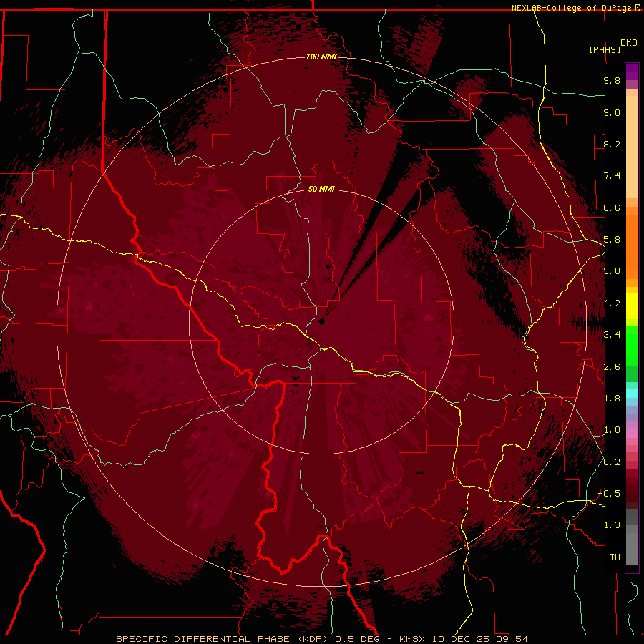Viewport: 644px width, 644px height.
Task: Click the purple band atop the color bar
Action: click(x=632, y=72)
